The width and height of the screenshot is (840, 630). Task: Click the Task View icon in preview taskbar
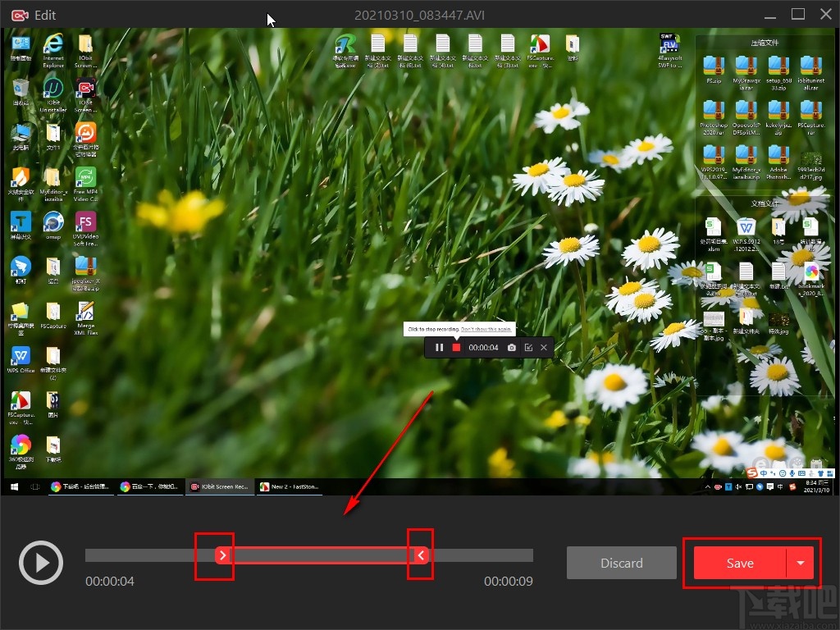pyautogui.click(x=34, y=486)
